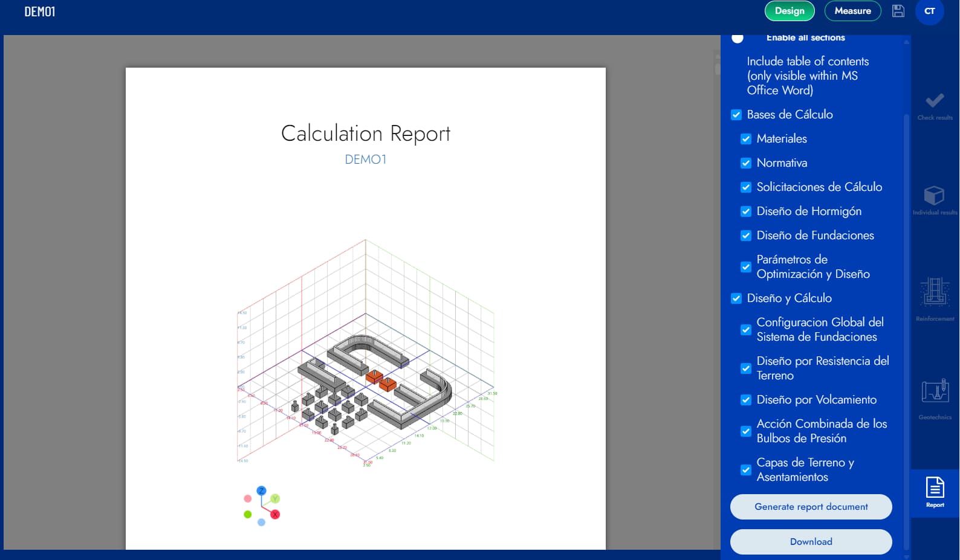Click the Download button

pos(811,542)
